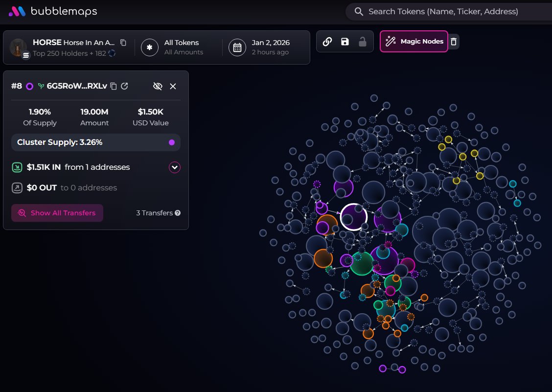
Task: Open wallet 6G5RoW...RXLv in explorer
Action: click(125, 86)
